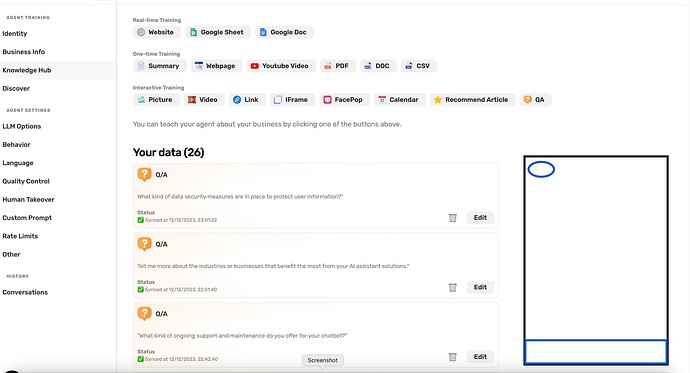This screenshot has width=690, height=373.
Task: Trash the ongoing support Q/A entry
Action: 452,357
